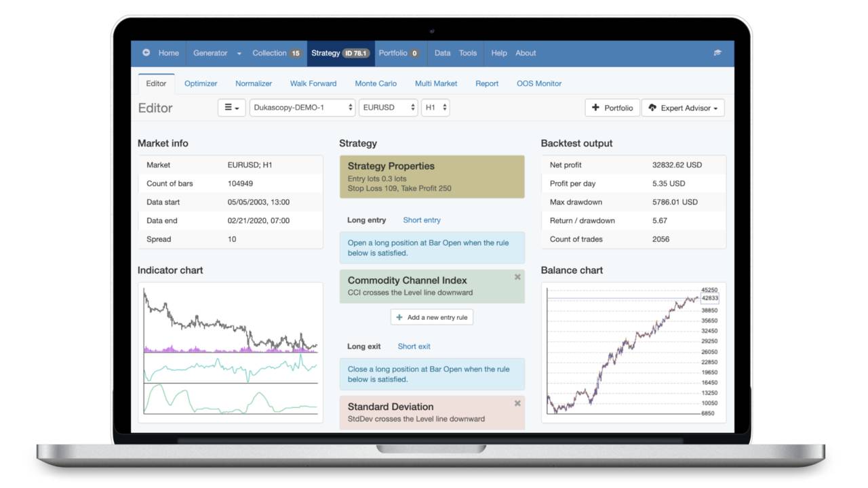Open the Strategy Properties olive block

[432, 177]
